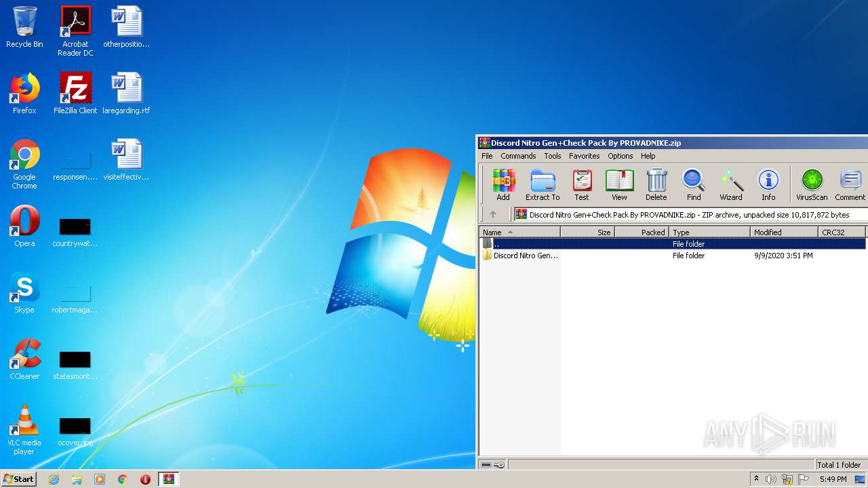Screen dimensions: 868x488
Task: Select the visiteffectiv... document icon
Action: click(x=126, y=160)
